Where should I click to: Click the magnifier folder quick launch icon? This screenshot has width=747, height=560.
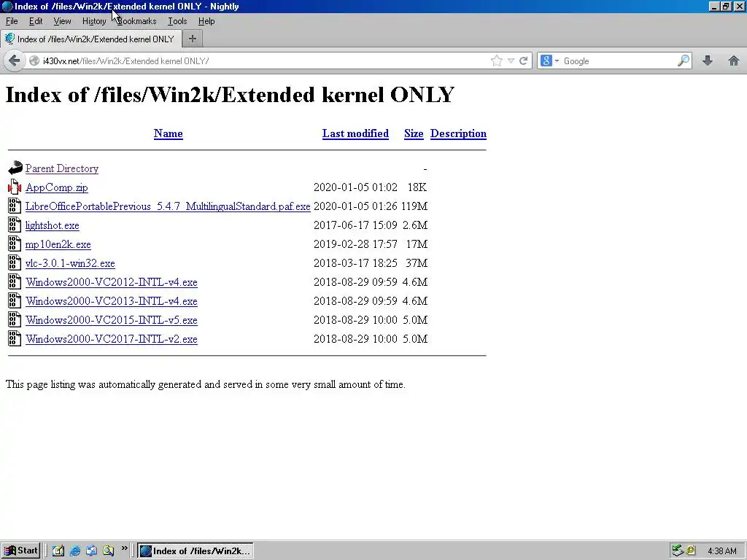(109, 551)
